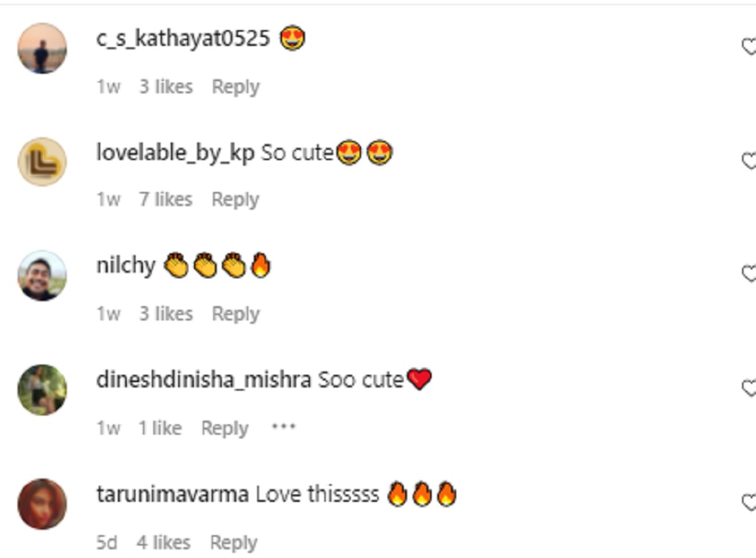The width and height of the screenshot is (756, 558).
Task: Tap the heart on nilchy's comment
Action: [749, 275]
